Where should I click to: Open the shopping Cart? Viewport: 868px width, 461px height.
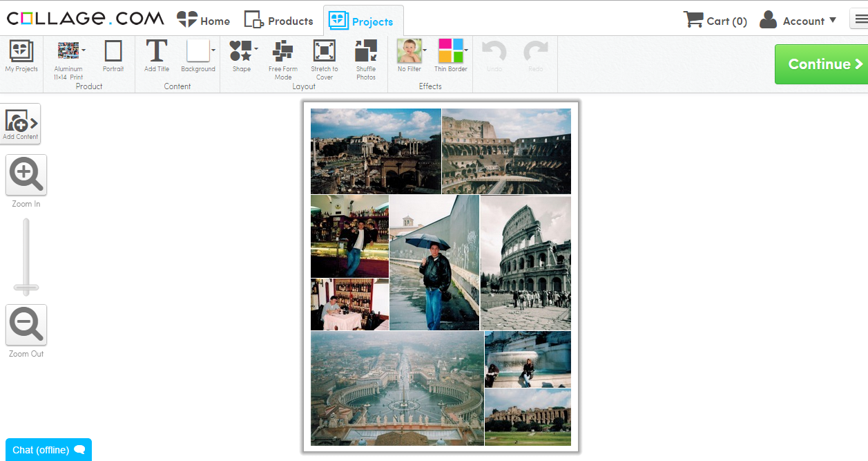click(x=715, y=20)
